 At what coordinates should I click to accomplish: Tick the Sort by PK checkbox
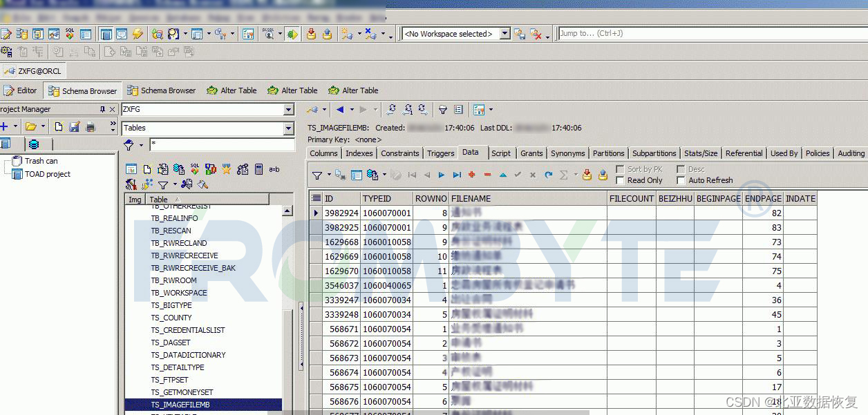coord(621,169)
